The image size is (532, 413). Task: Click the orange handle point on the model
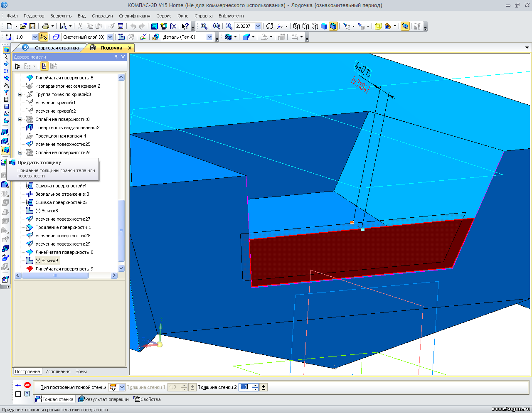tap(352, 223)
